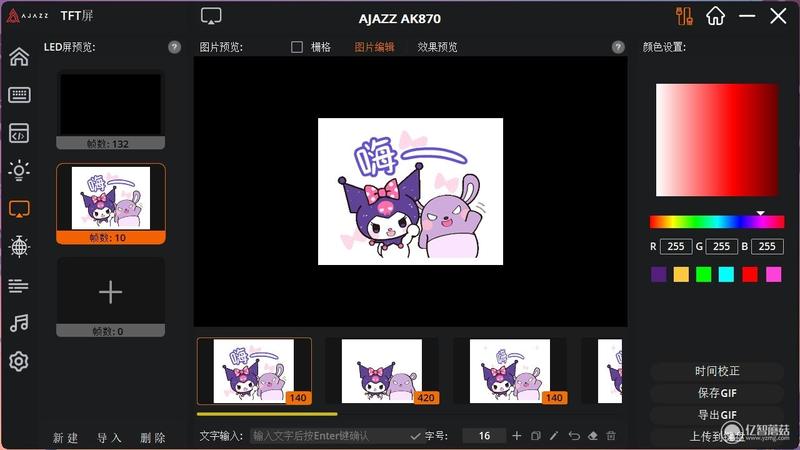The image size is (800, 450).
Task: Choose the cyan color swatch
Action: click(726, 274)
